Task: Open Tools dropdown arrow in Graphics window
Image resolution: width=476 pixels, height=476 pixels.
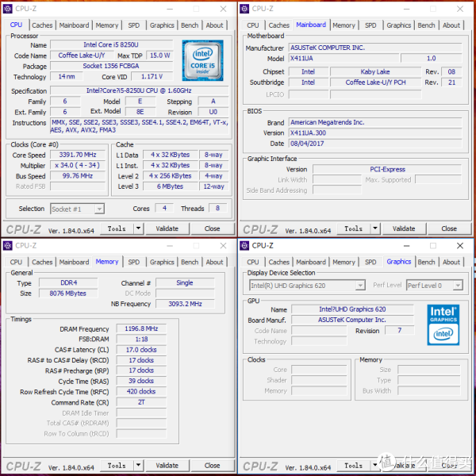Action: (x=375, y=465)
